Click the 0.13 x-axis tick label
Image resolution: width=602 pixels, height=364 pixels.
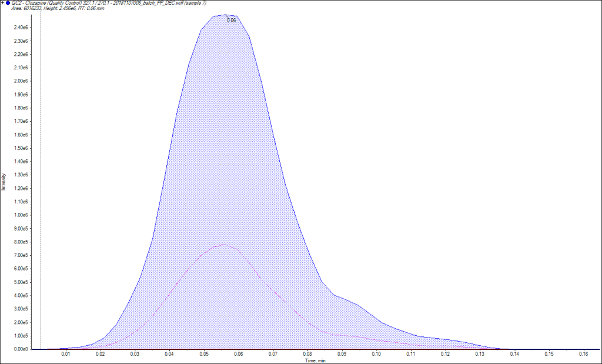pyautogui.click(x=480, y=353)
